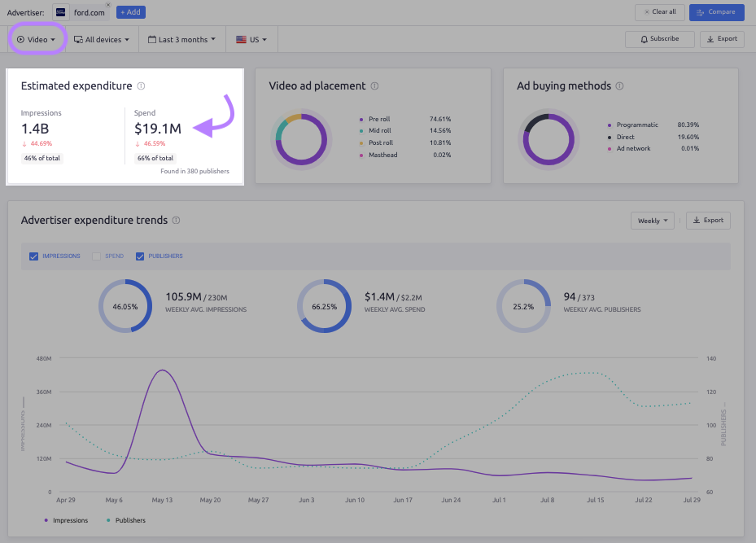
Task: Click the Found in 380 publishers link
Action: (x=196, y=171)
